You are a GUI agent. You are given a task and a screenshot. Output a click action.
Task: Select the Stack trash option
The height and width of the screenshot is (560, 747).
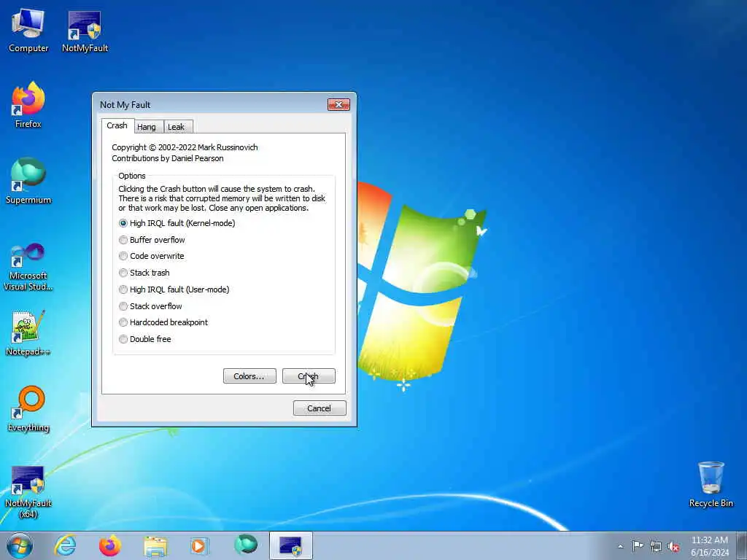[x=144, y=273]
